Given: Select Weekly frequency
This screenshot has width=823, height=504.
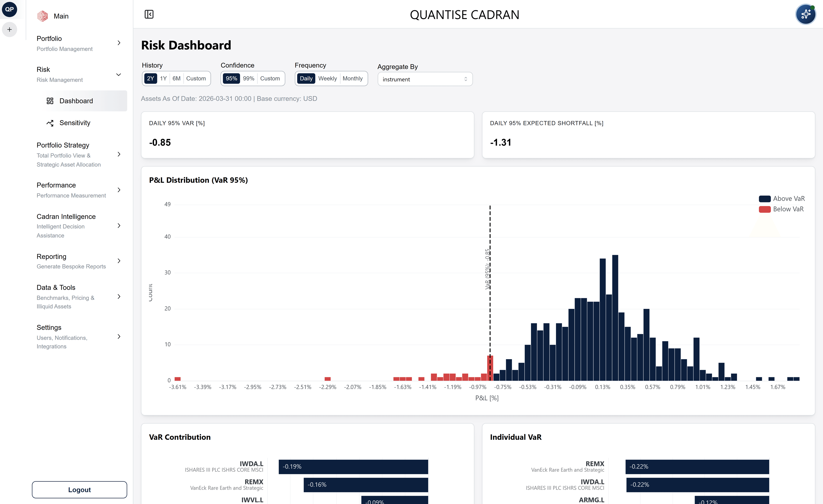Looking at the screenshot, I should pos(327,78).
